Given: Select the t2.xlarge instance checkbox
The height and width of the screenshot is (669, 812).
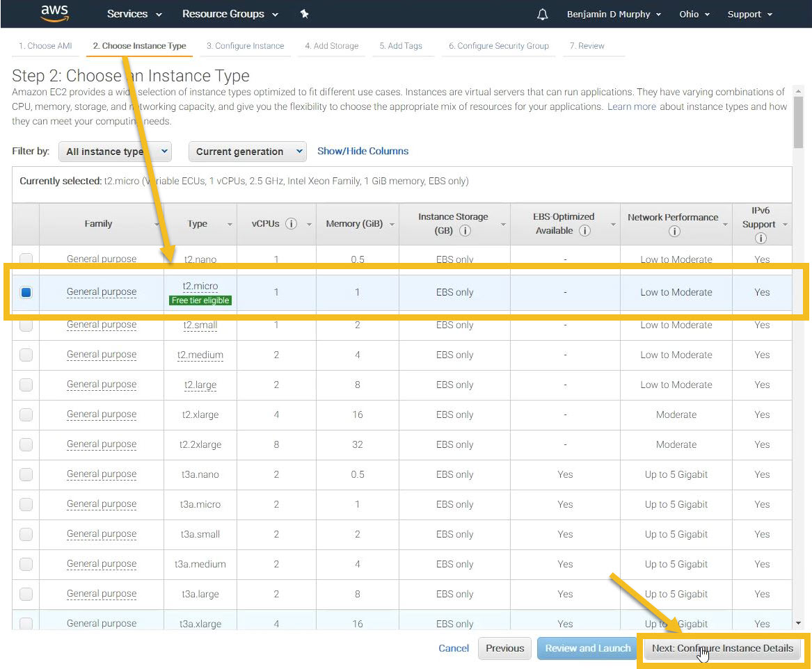Looking at the screenshot, I should (x=26, y=415).
